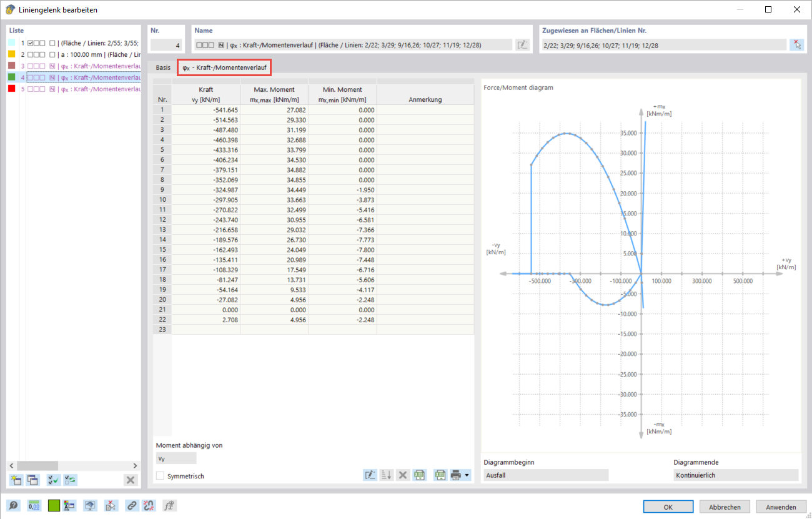Screen dimensions: 812x519
Task: Click the dialog app icon in the title bar
Action: coord(10,10)
